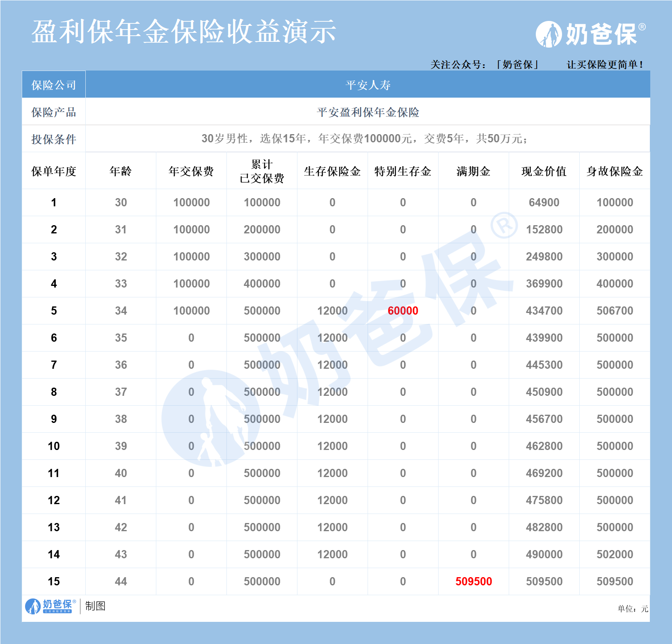Click cash value 482800 in year 13
This screenshot has height=644, width=672.
click(x=544, y=528)
